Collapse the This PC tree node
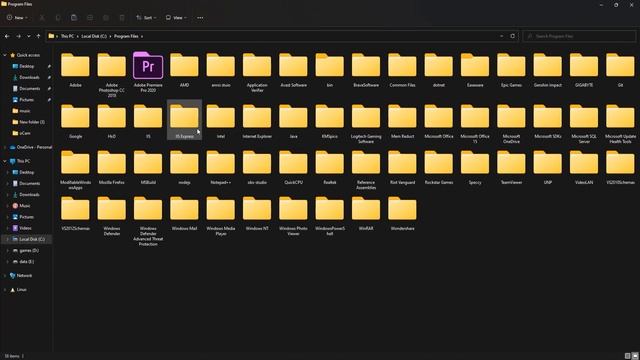 (5, 161)
